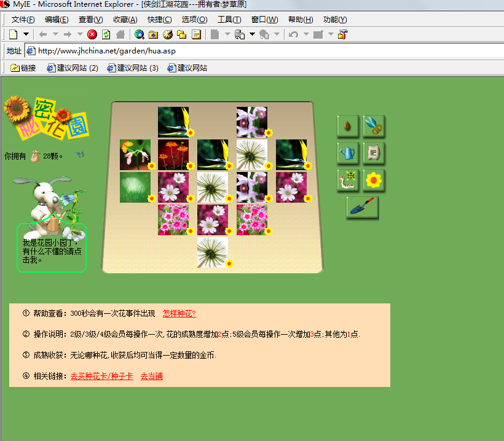Screen dimensions: 504x441
Task: Select the shovel digging tool
Action: click(x=363, y=208)
